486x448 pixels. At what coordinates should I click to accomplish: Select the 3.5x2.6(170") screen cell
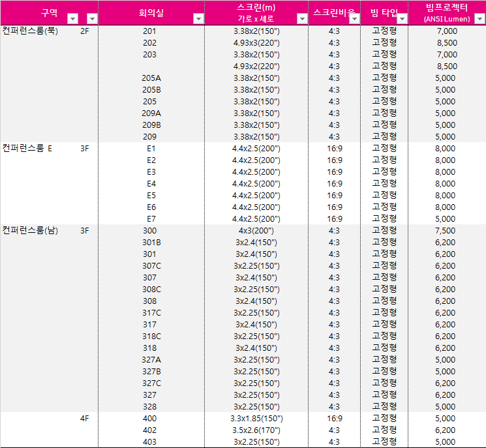click(256, 430)
